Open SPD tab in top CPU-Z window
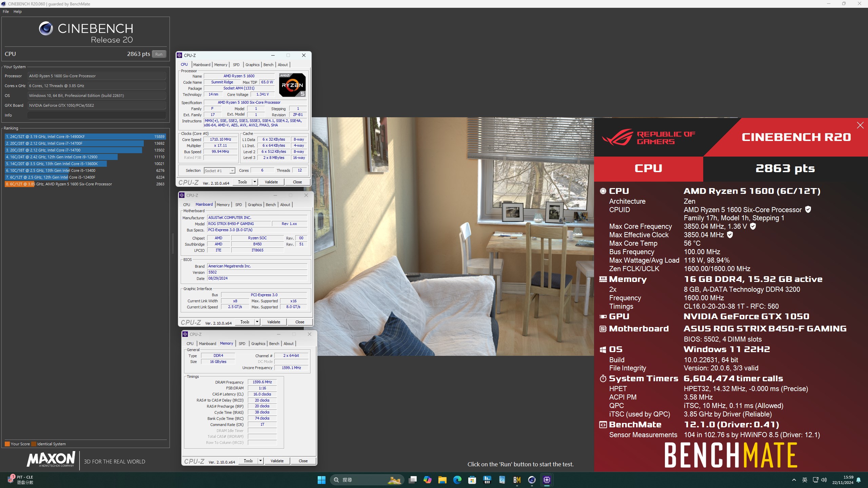Image resolution: width=868 pixels, height=488 pixels. (236, 65)
